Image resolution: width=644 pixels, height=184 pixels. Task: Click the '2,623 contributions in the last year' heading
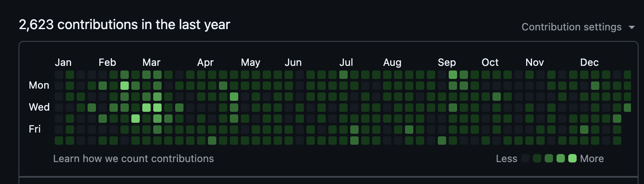pyautogui.click(x=125, y=25)
